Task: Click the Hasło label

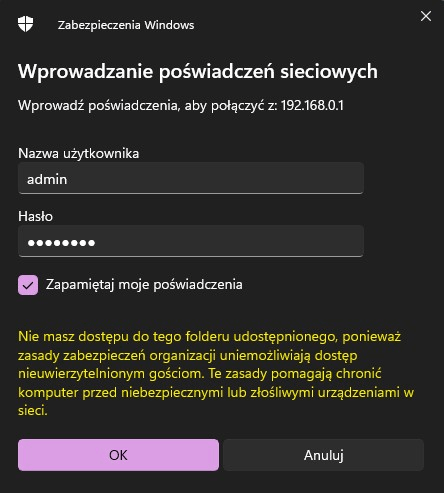Action: point(35,216)
